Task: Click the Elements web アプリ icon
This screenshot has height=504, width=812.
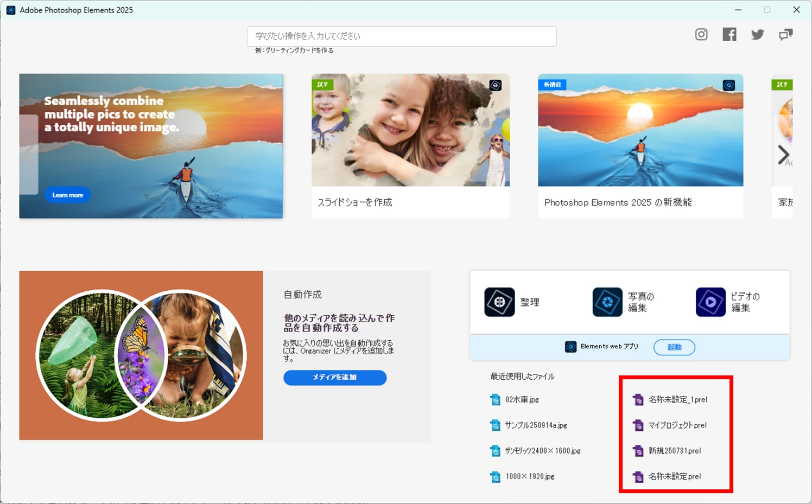Action: click(570, 347)
